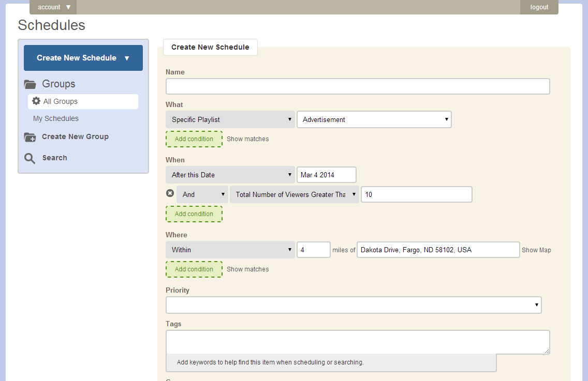This screenshot has width=588, height=381.
Task: Open My Schedules in sidebar
Action: 56,119
